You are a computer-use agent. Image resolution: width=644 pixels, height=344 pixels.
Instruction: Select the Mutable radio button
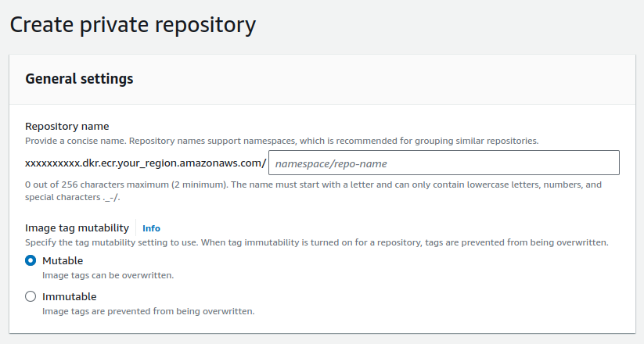[31, 260]
